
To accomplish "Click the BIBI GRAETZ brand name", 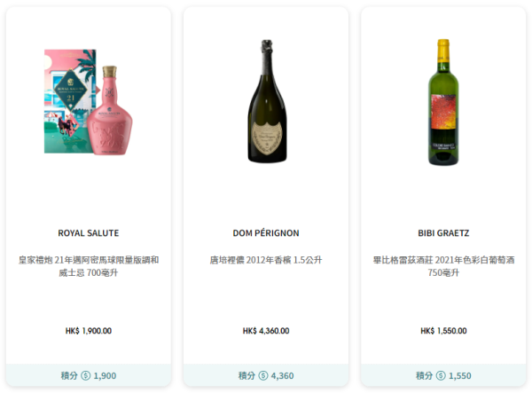I will coord(443,233).
